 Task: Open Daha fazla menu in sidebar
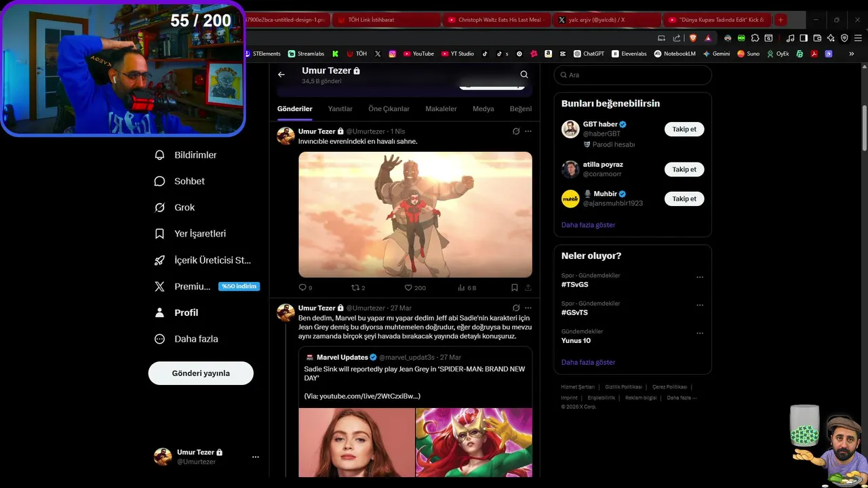(186, 339)
